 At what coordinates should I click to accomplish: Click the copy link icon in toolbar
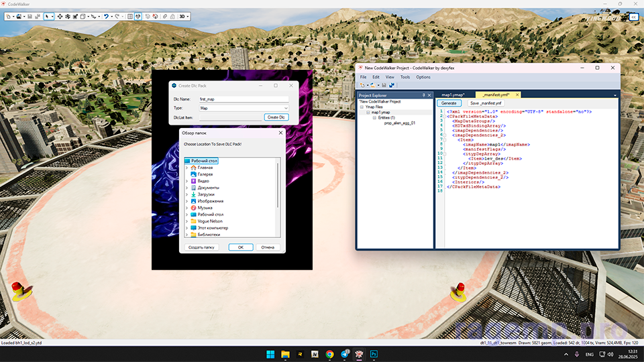[x=165, y=16]
